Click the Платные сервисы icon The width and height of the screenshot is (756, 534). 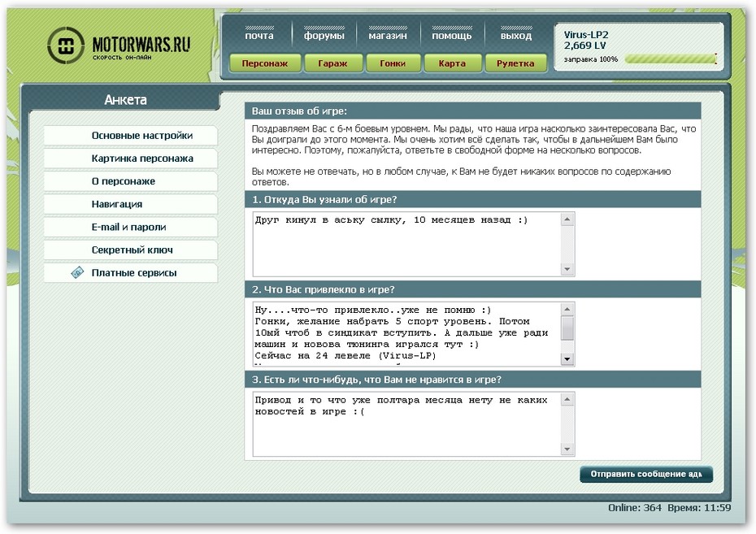coord(77,272)
